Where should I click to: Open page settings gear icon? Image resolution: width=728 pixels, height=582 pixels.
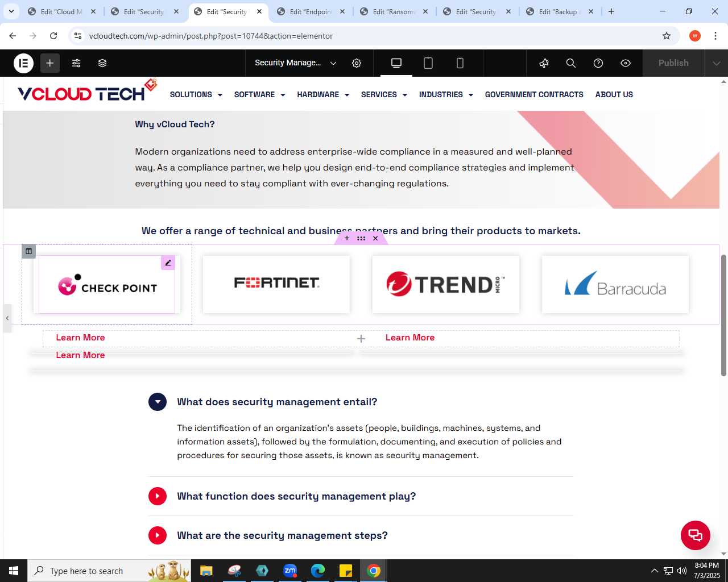(357, 63)
